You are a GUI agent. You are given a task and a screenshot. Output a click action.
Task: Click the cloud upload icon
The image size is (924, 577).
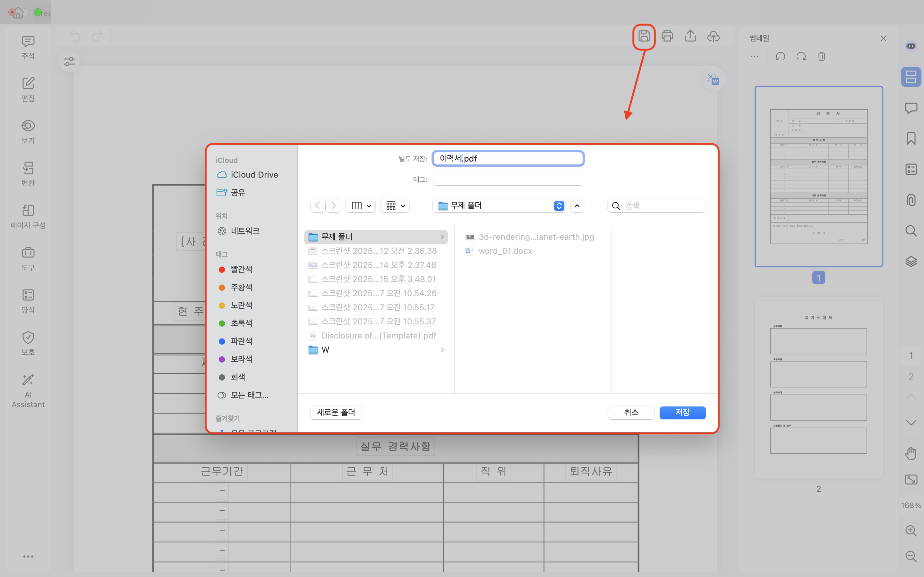[713, 36]
